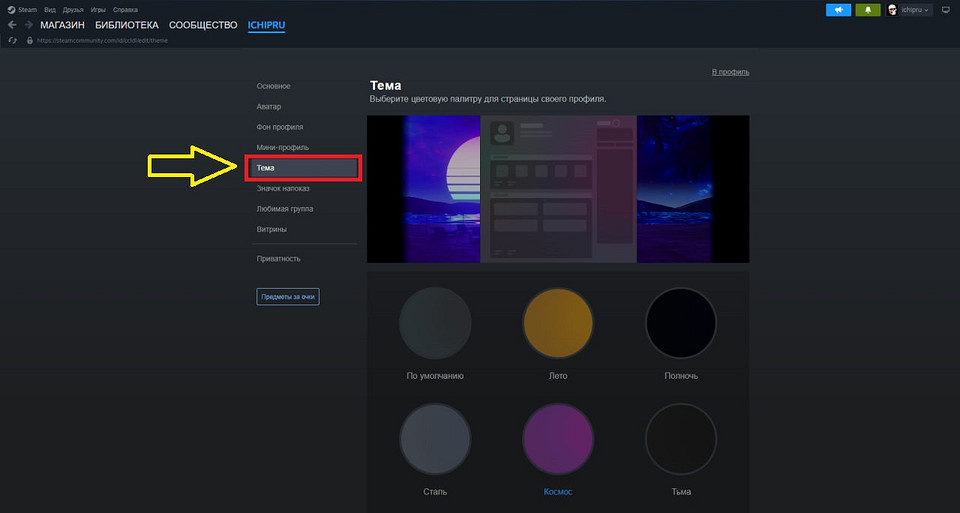
Task: Open the Вид menu
Action: coord(49,9)
